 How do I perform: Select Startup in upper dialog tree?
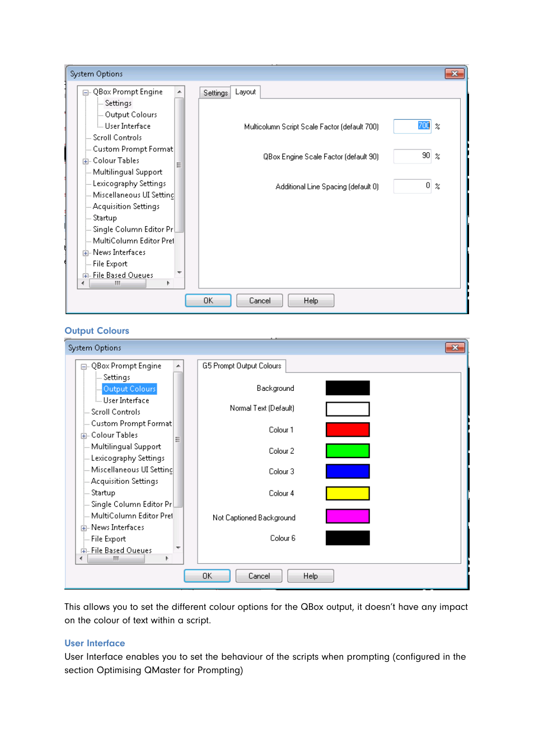tap(105, 218)
